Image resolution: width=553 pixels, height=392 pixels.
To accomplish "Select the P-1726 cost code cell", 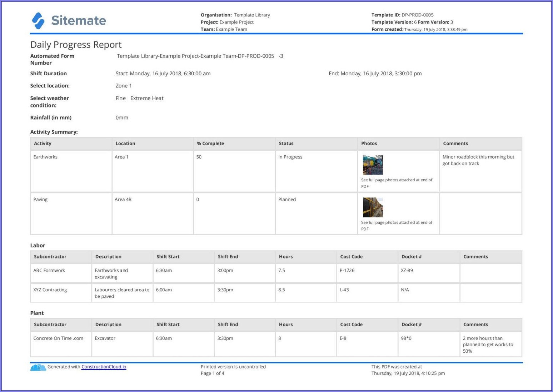I will (347, 271).
